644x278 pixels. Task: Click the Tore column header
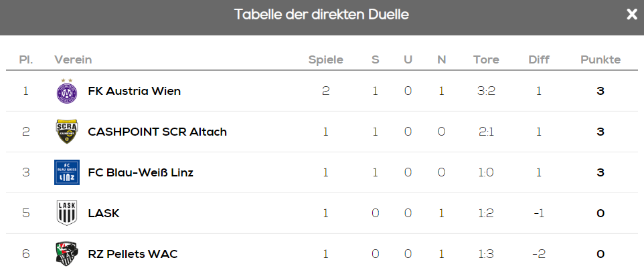[486, 59]
